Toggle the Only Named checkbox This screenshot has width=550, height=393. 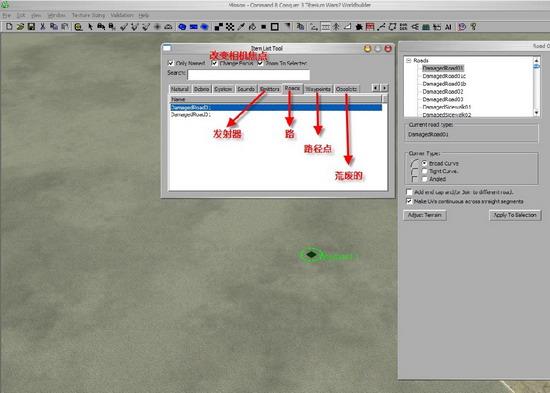tap(171, 63)
